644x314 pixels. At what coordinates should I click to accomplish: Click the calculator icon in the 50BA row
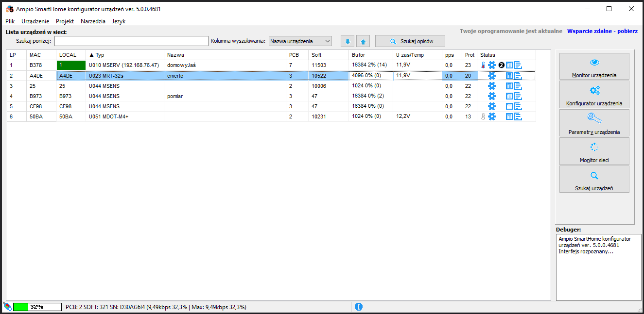tap(509, 116)
